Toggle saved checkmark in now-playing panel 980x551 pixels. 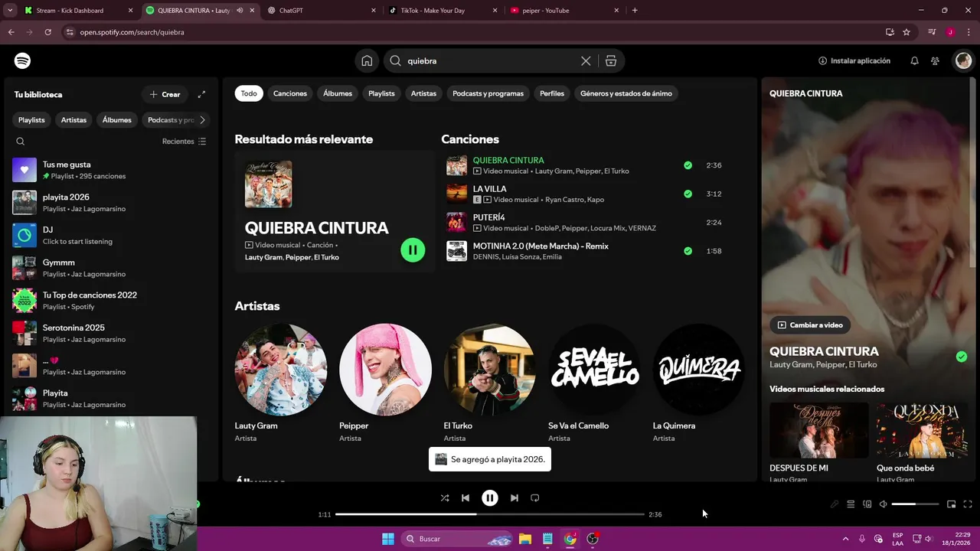pyautogui.click(x=962, y=357)
